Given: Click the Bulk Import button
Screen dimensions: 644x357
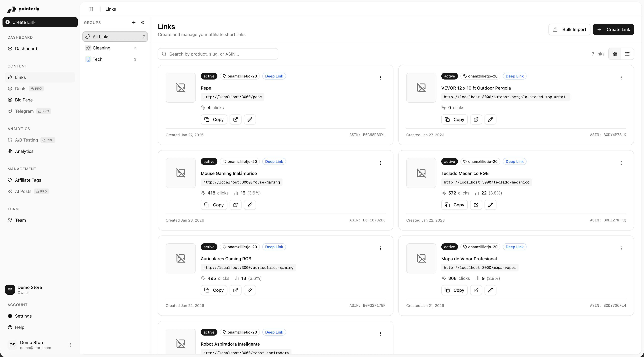Looking at the screenshot, I should 569,30.
